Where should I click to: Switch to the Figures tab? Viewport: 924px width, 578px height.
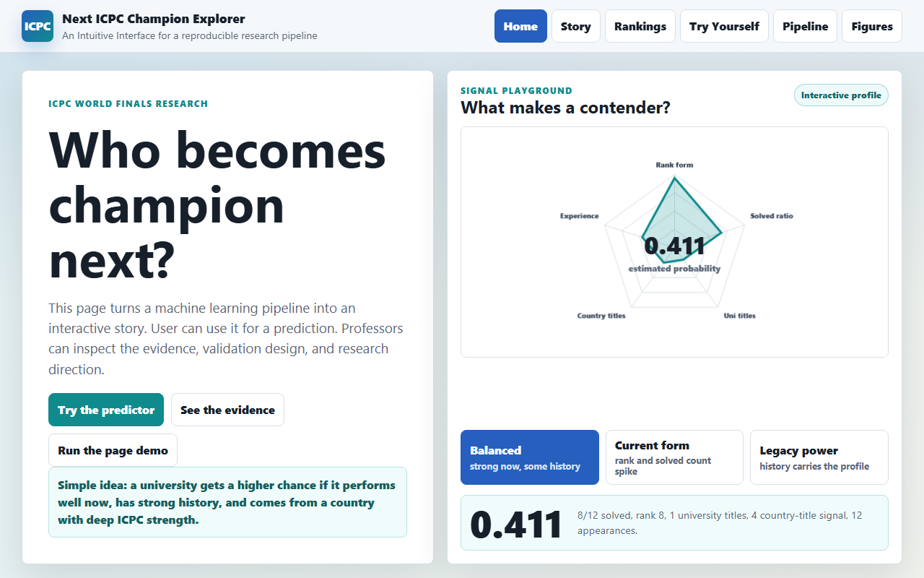coord(872,26)
